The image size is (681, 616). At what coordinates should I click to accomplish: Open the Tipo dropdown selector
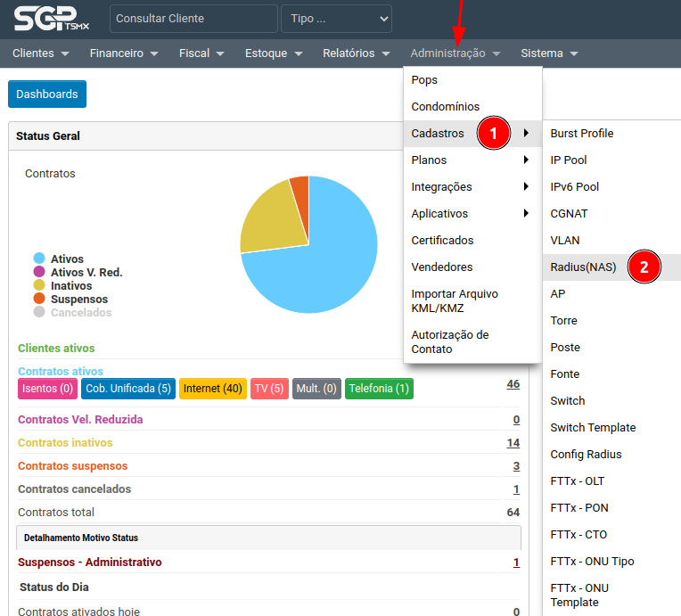pyautogui.click(x=336, y=18)
